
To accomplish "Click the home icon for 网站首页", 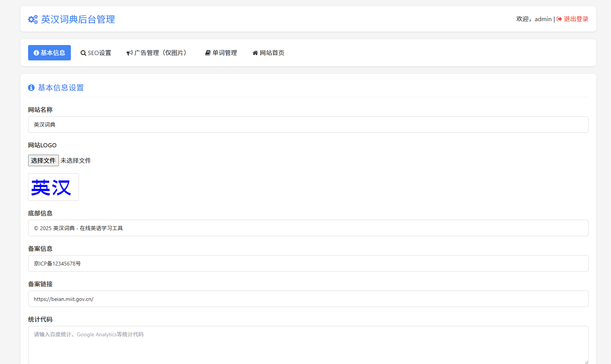I will pos(255,53).
